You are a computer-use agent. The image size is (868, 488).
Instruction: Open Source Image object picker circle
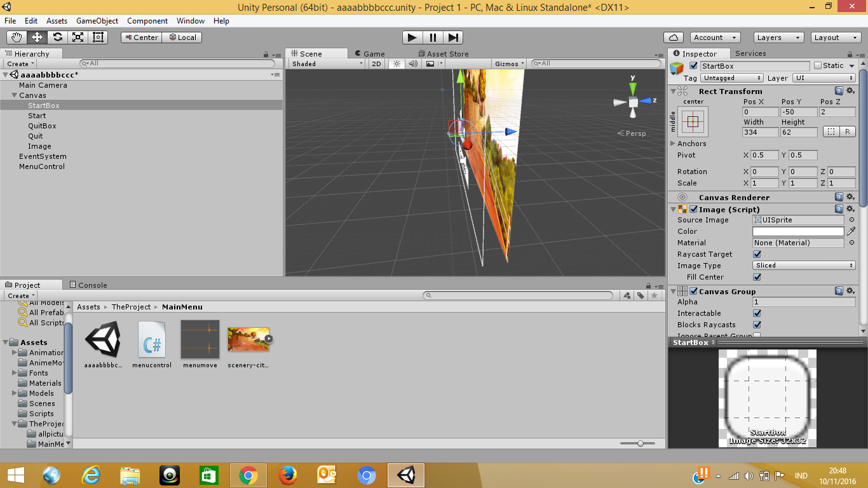pyautogui.click(x=851, y=220)
